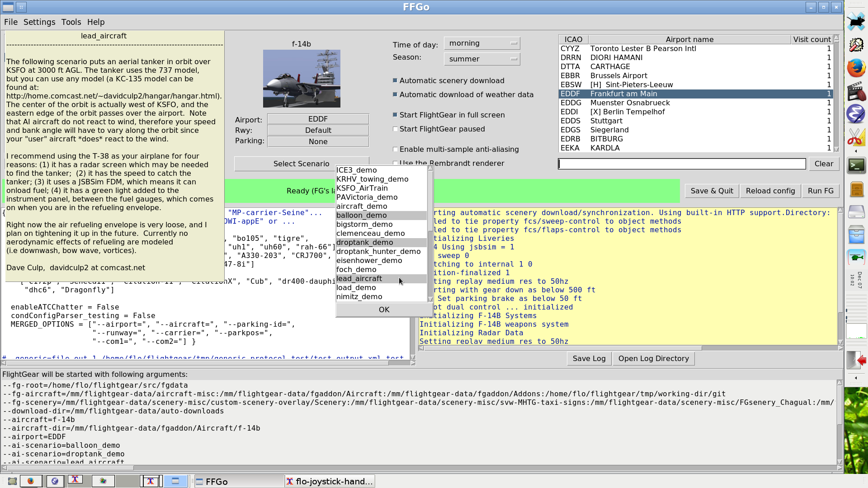
Task: Sort by the Visit count column header
Action: [812, 39]
